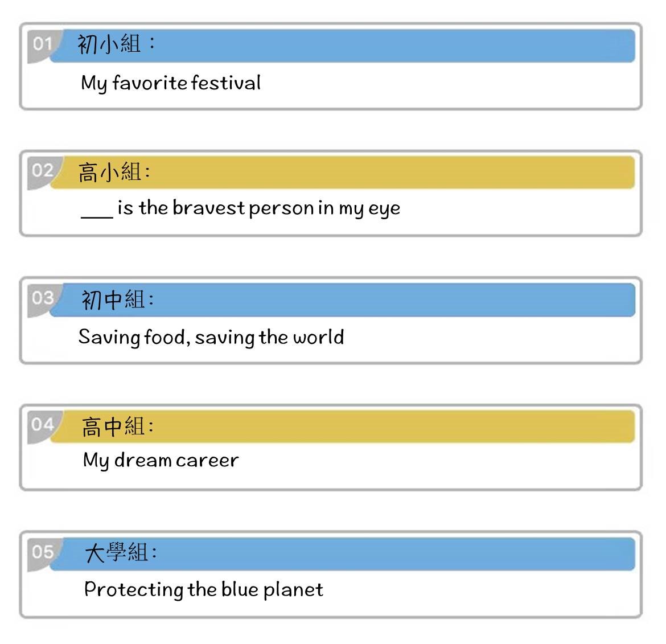
Task: Click the topic 'My favorite festival'
Action: point(171,83)
